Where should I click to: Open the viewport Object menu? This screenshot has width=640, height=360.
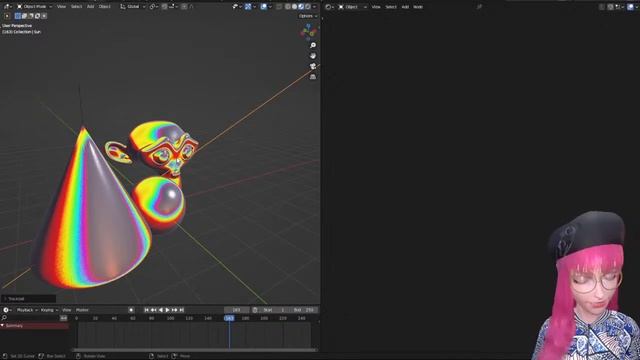(104, 7)
